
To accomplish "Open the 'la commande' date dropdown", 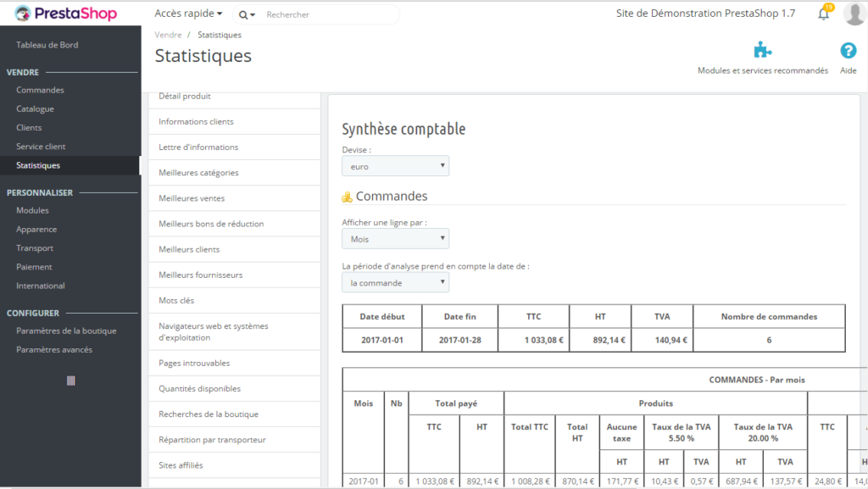I will point(395,283).
